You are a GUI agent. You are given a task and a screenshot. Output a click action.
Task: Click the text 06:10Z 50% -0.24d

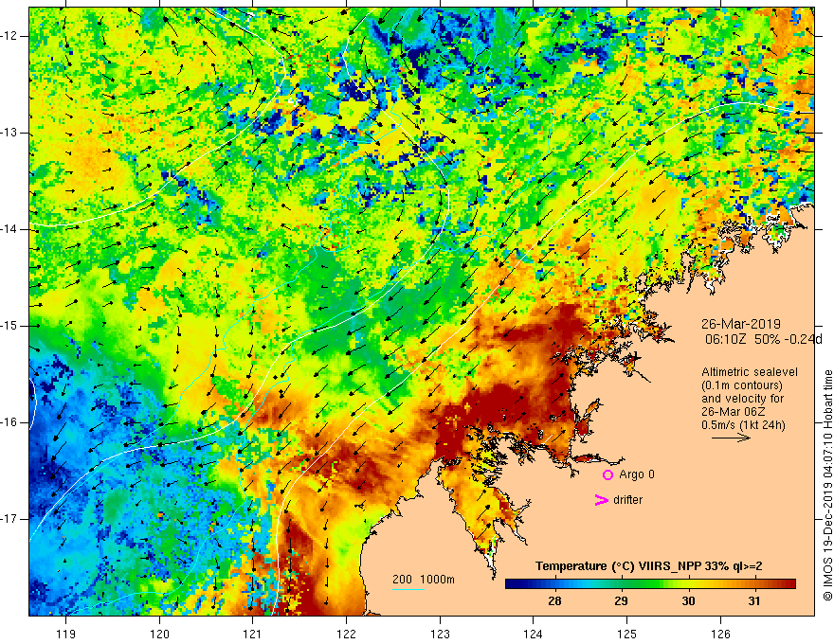coord(764,339)
